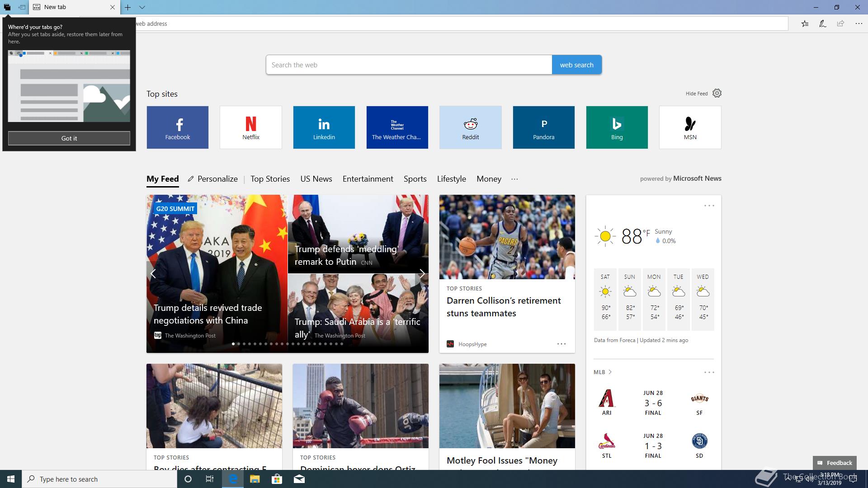
Task: Open the Facebook top site tile
Action: pyautogui.click(x=178, y=127)
